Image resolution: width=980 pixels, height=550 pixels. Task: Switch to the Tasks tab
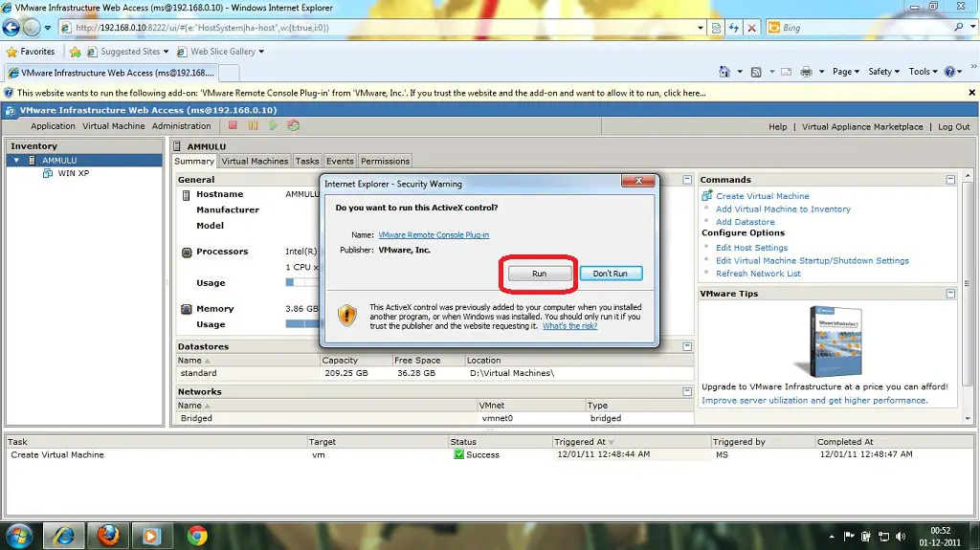coord(307,162)
